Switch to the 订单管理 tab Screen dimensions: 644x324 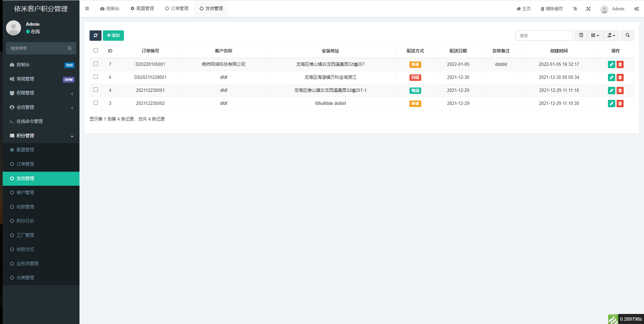click(177, 9)
